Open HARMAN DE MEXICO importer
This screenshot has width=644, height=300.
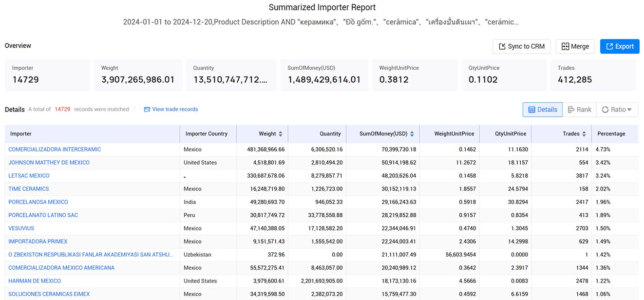point(35,281)
